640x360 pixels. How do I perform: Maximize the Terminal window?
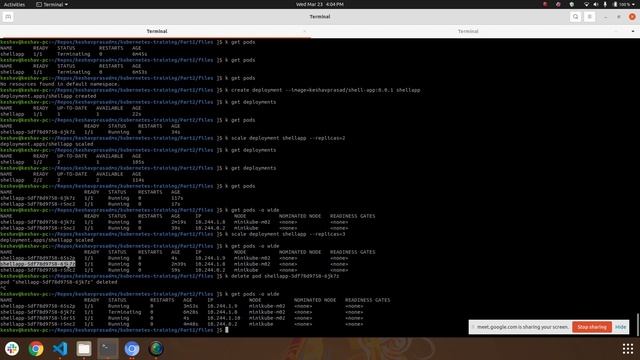click(x=619, y=17)
